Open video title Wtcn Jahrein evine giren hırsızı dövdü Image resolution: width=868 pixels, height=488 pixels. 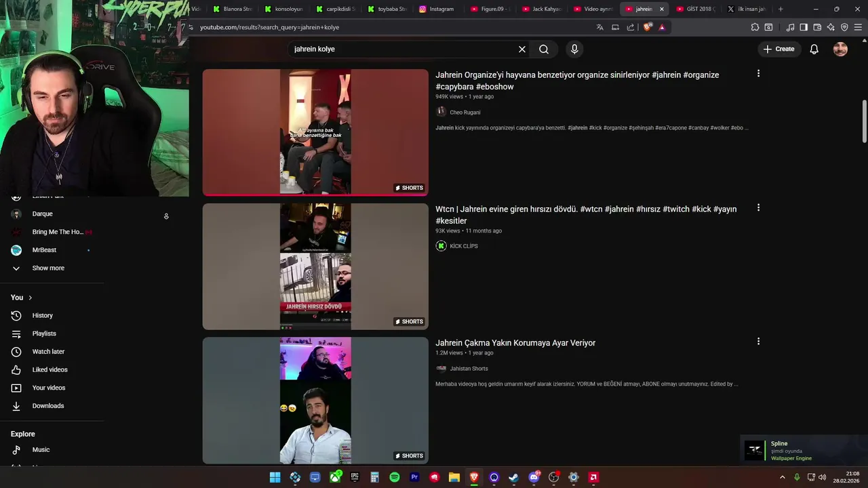point(586,215)
